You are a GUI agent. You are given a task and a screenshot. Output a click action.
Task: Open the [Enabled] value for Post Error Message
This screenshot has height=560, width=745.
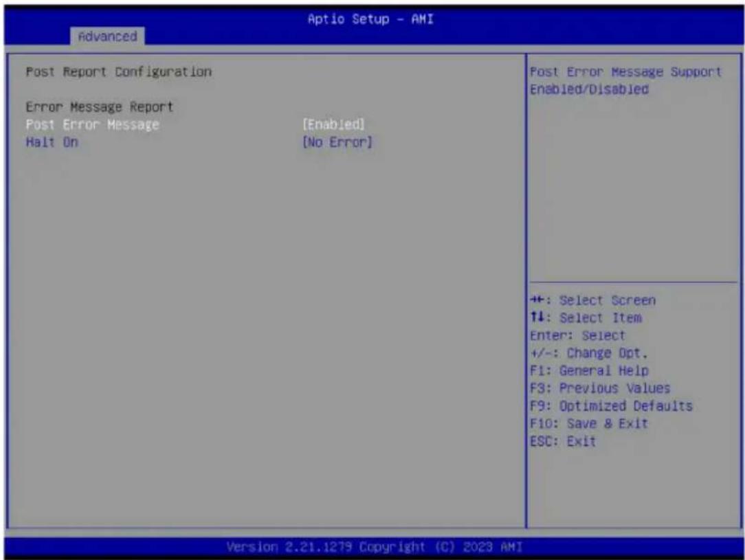tap(333, 124)
